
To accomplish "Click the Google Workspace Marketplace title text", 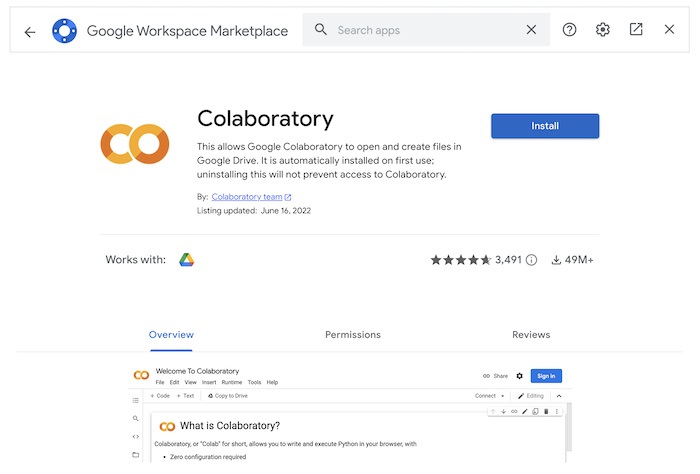I will point(187,31).
